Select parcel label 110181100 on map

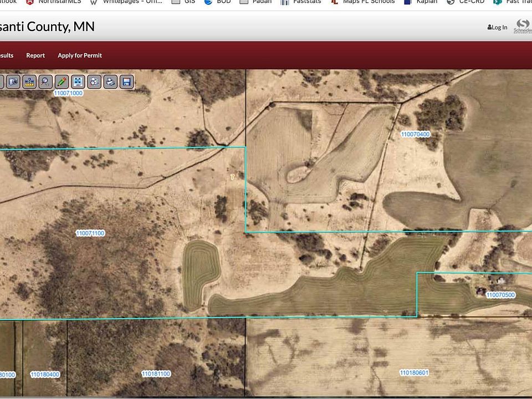[156, 374]
